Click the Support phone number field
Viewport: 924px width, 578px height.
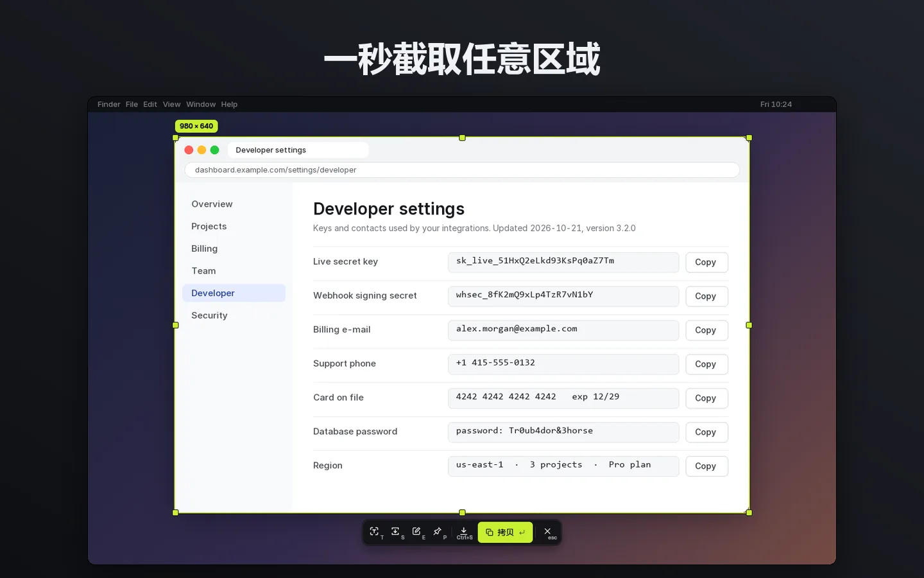click(x=563, y=364)
